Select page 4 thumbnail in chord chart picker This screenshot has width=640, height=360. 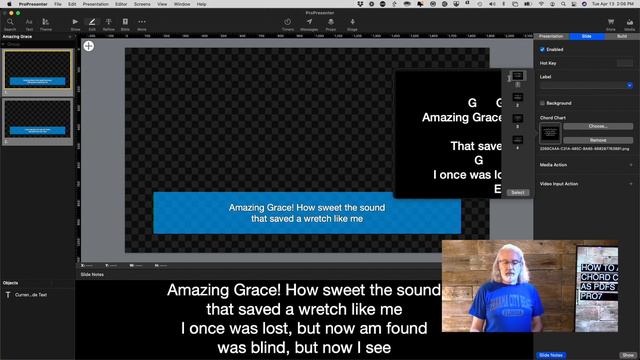coord(518,140)
